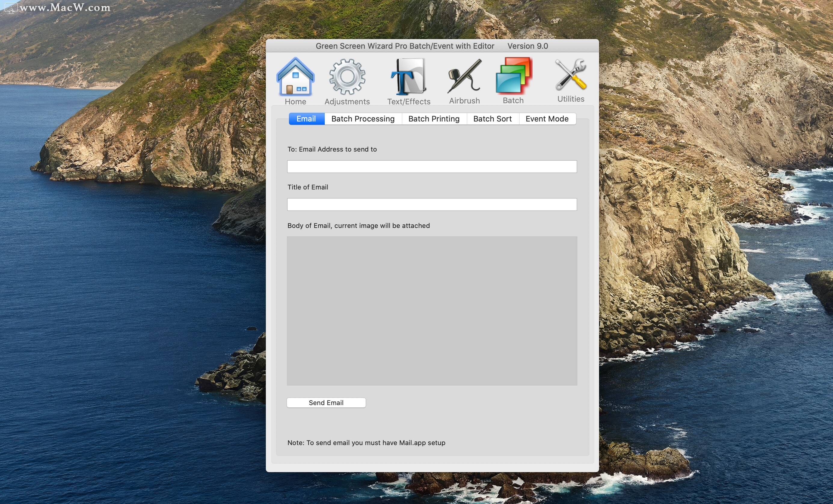Navigate to Home panel
The width and height of the screenshot is (833, 504).
click(295, 80)
